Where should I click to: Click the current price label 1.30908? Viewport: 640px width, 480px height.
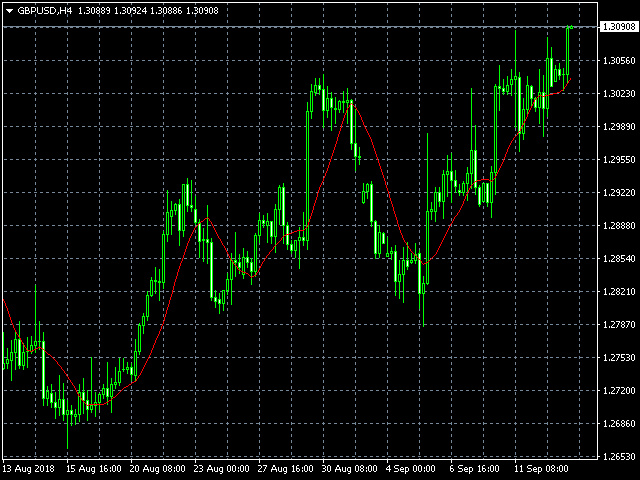tap(619, 27)
